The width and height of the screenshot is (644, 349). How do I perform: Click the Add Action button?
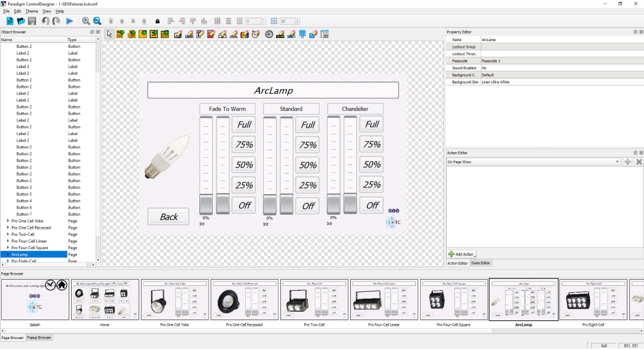461,254
